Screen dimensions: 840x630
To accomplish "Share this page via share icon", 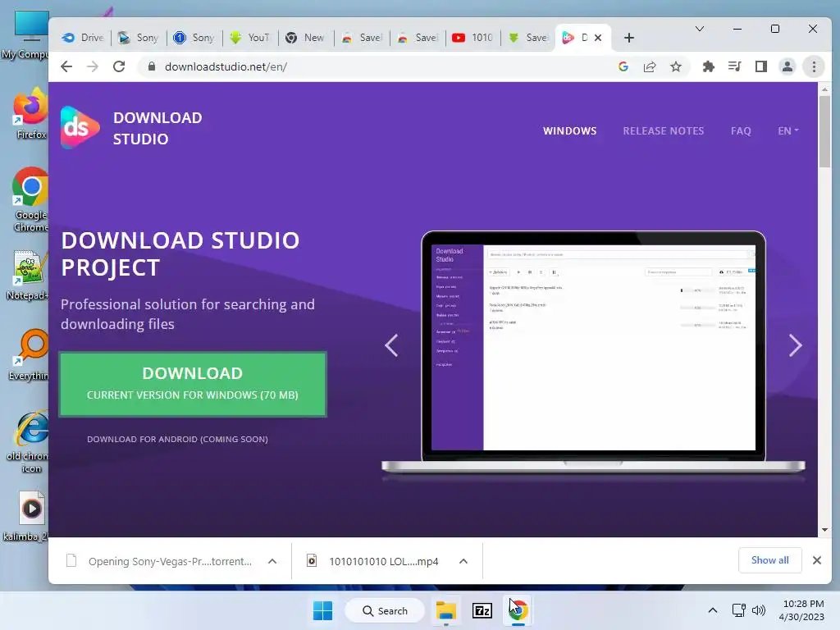I will point(650,66).
